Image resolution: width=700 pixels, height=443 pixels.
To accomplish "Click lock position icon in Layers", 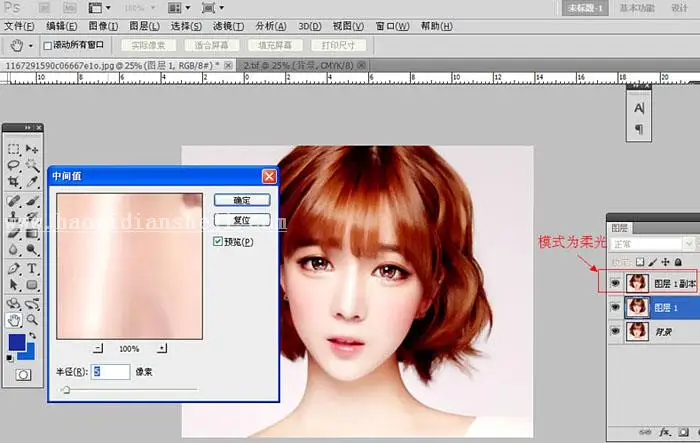I will [665, 262].
